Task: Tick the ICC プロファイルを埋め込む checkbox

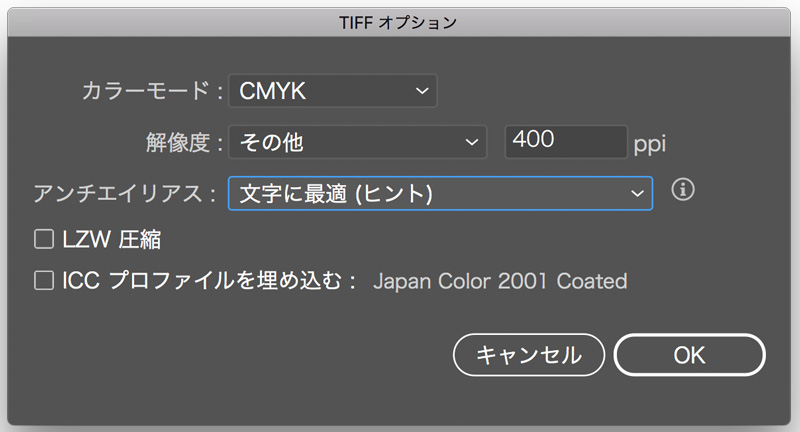Action: point(43,281)
